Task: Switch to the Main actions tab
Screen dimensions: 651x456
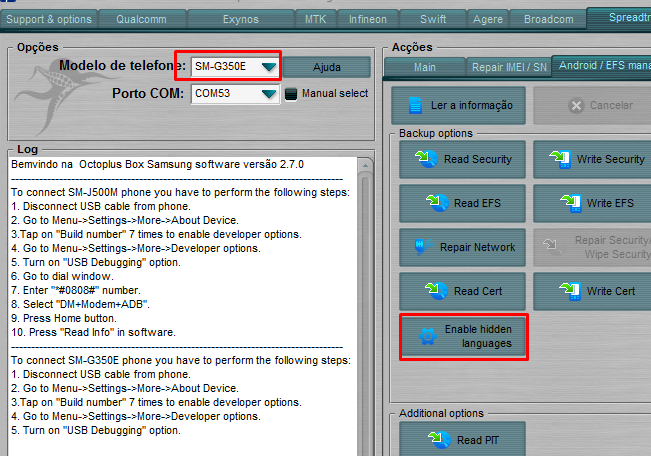Action: click(x=424, y=67)
